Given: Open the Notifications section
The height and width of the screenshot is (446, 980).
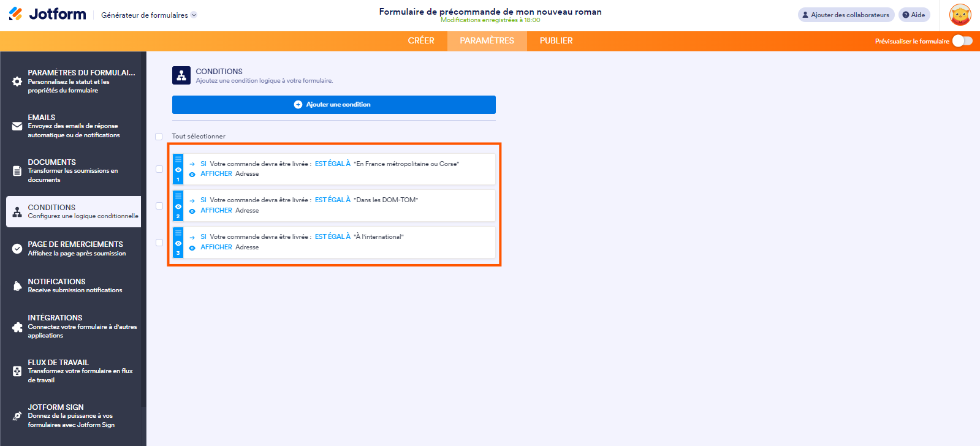Looking at the screenshot, I should click(74, 286).
